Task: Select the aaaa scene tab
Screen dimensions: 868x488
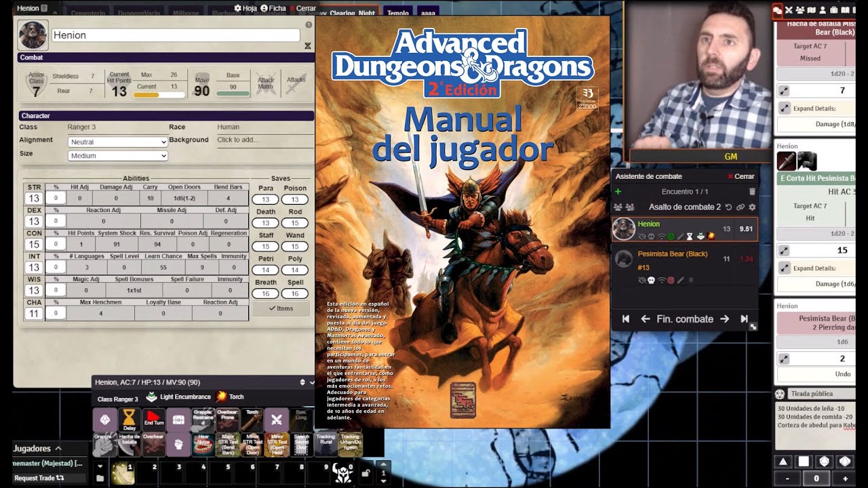Action: pyautogui.click(x=429, y=12)
